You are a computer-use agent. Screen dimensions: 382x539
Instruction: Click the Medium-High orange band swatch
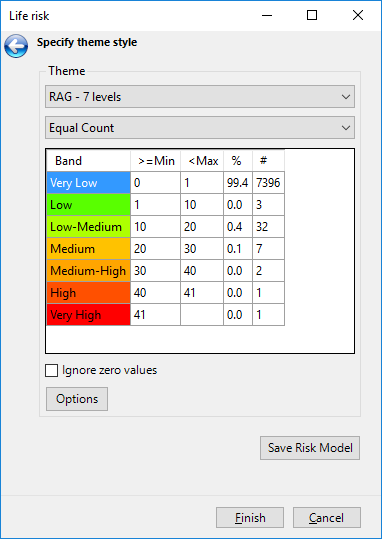88,271
